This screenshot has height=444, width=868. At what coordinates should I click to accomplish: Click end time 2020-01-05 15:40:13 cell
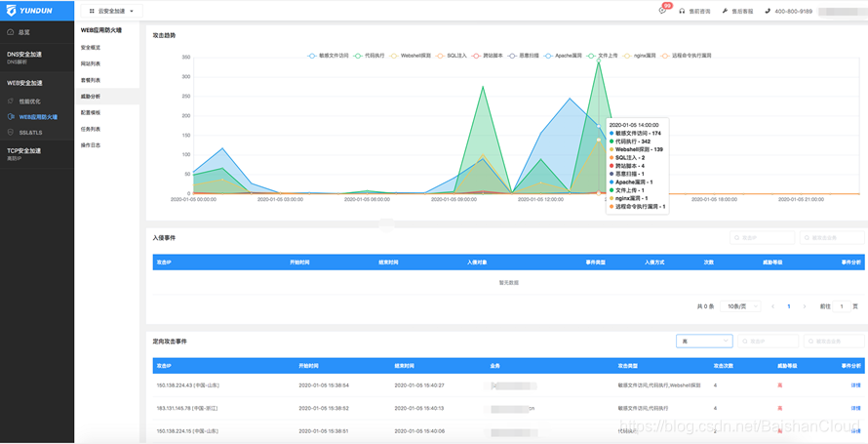click(419, 408)
